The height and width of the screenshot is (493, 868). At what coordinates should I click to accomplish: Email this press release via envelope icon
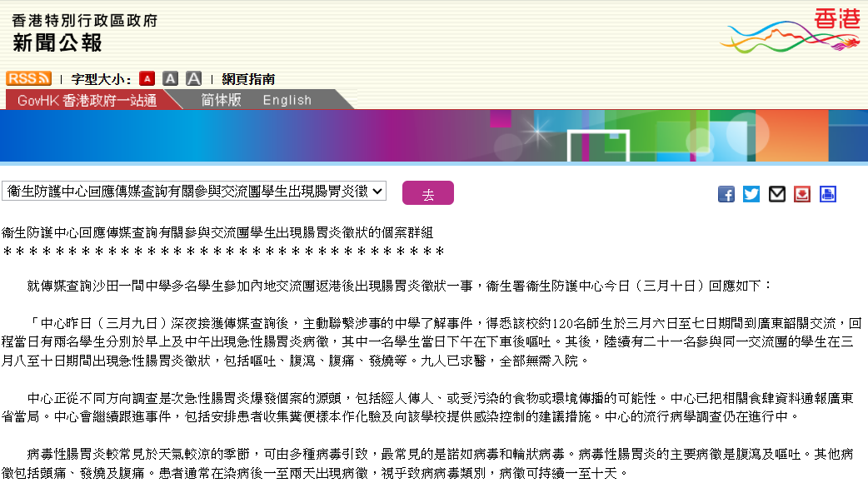[777, 194]
